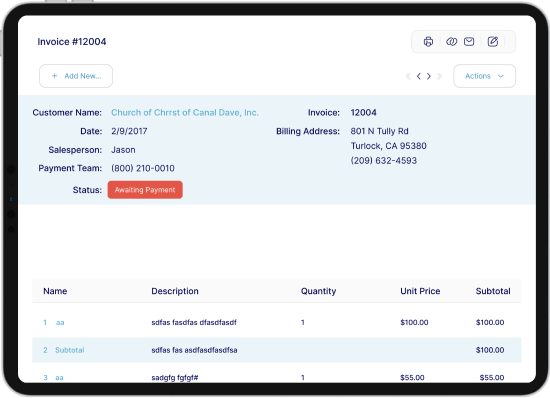
Task: Click the Quantity column header
Action: coord(318,291)
